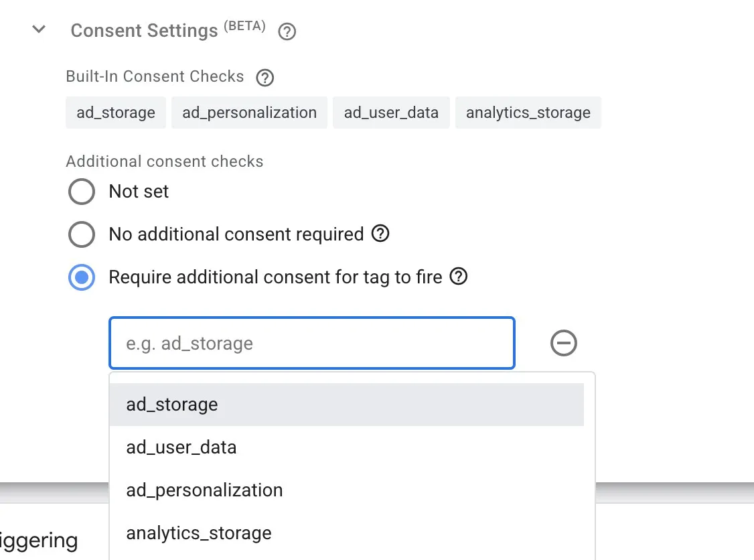This screenshot has width=754, height=560.
Task: Open help for Require additional consent option
Action: tap(459, 277)
